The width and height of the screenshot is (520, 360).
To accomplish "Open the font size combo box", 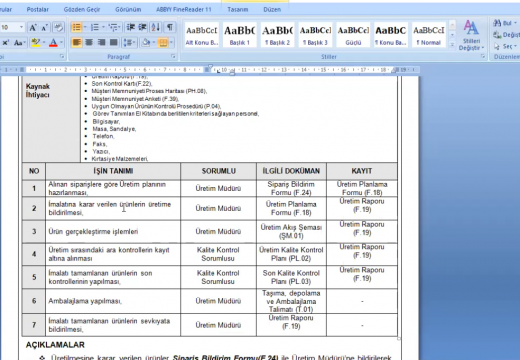I will 12,27.
